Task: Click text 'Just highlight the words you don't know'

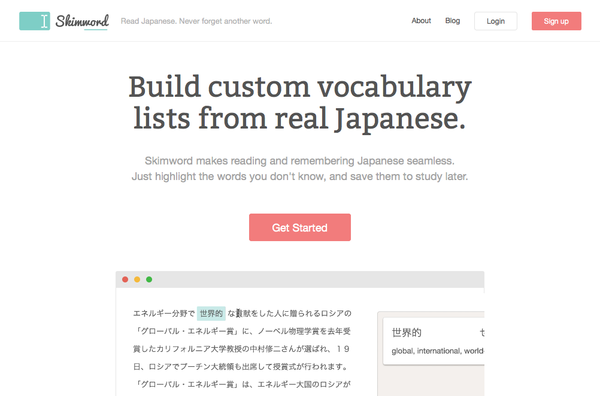Action: pos(228,176)
